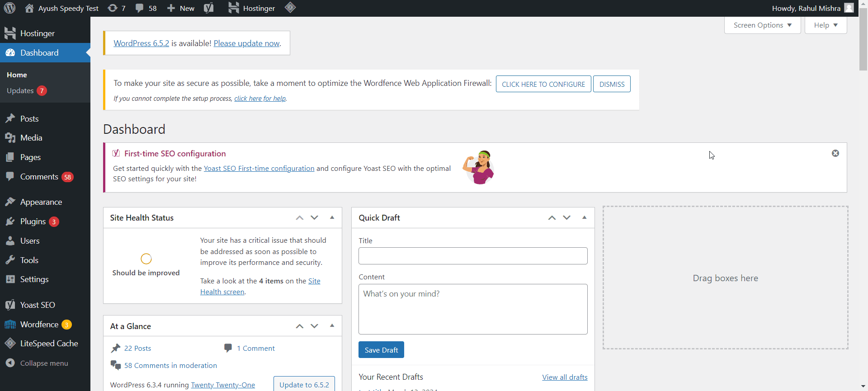Dismiss the First-time SEO configuration notice
This screenshot has width=868, height=391.
[835, 153]
